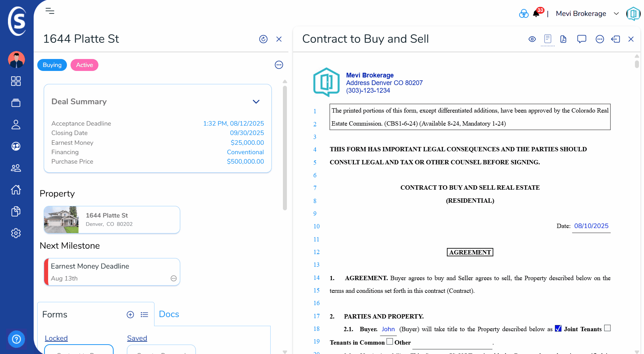Click the Active status tag
The width and height of the screenshot is (644, 354).
point(84,65)
